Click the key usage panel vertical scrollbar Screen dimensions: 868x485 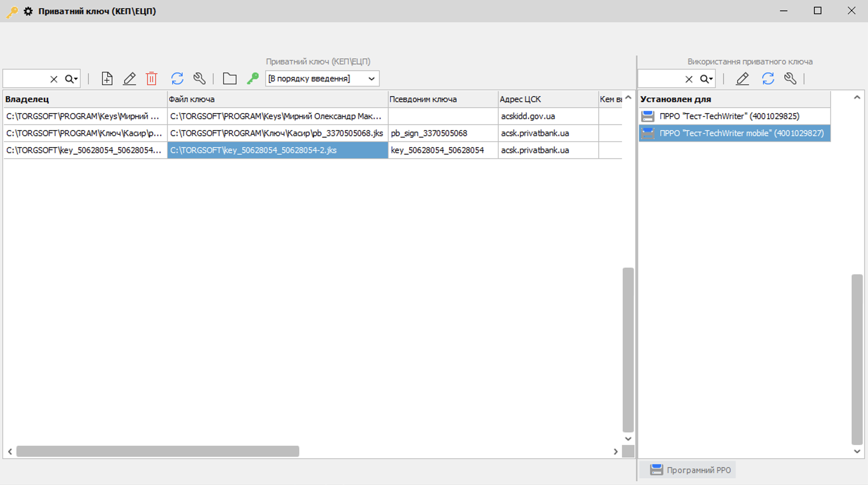pyautogui.click(x=857, y=359)
